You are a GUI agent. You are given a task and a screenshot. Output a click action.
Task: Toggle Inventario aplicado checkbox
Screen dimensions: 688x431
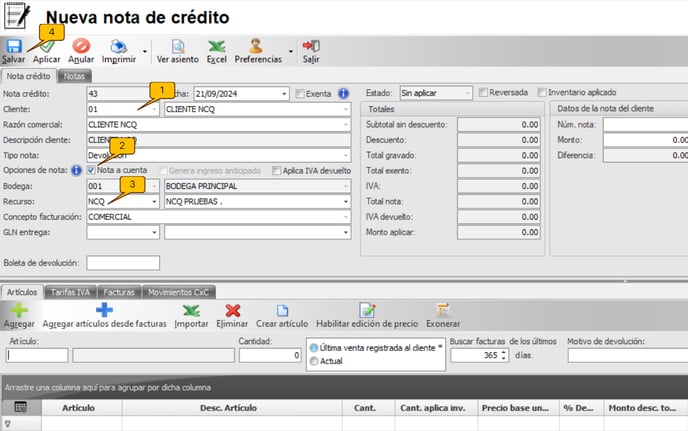coord(542,92)
